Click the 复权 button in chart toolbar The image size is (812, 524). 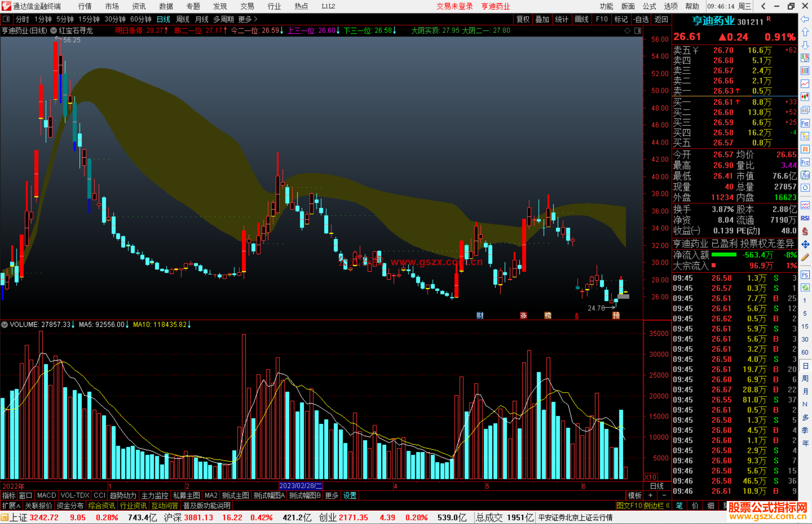point(523,19)
